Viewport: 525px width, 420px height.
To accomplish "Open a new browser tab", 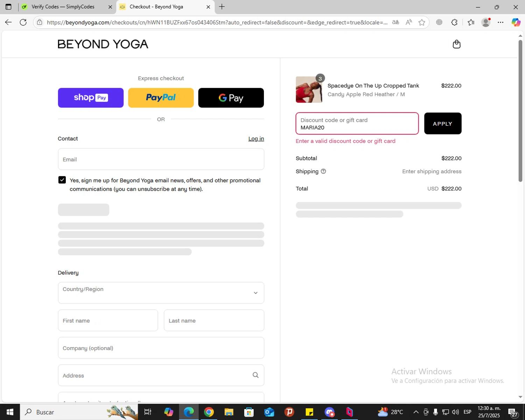I will click(222, 7).
